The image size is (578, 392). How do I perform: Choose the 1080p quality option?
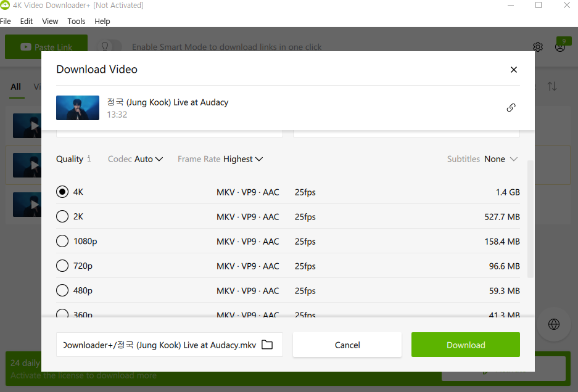pyautogui.click(x=62, y=242)
